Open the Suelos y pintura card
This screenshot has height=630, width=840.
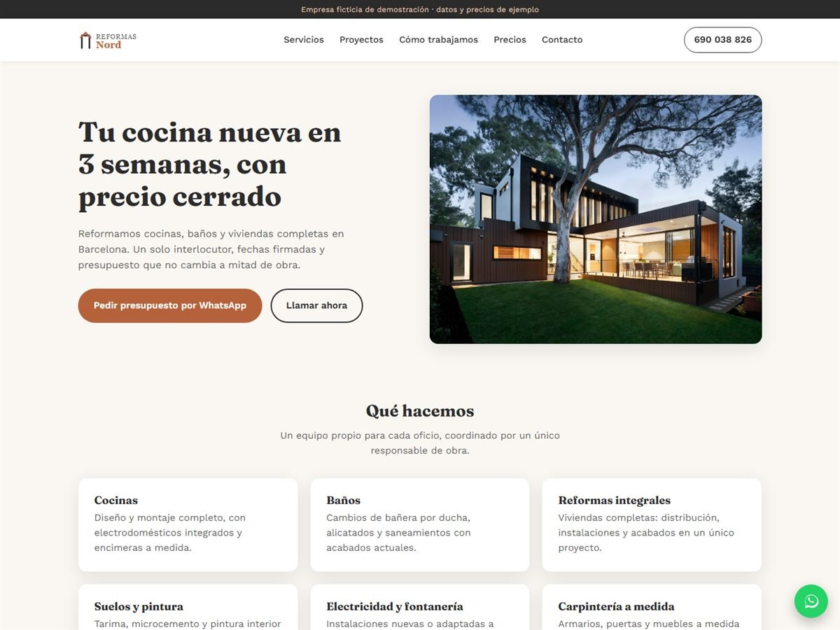tap(188, 608)
